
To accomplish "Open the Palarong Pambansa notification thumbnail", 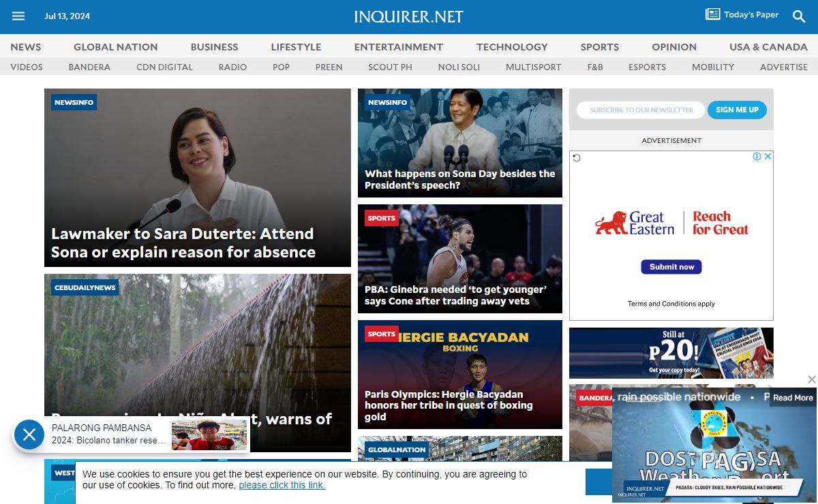I will pyautogui.click(x=209, y=435).
